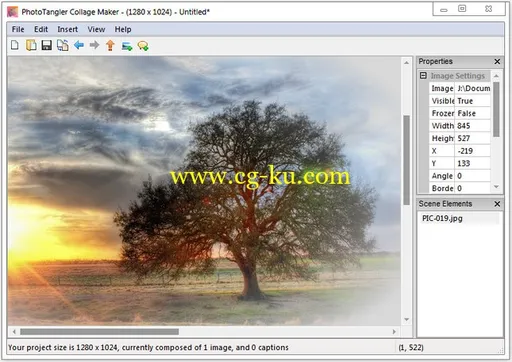
Task: Click the Insert caption speech bubble icon
Action: click(143, 46)
